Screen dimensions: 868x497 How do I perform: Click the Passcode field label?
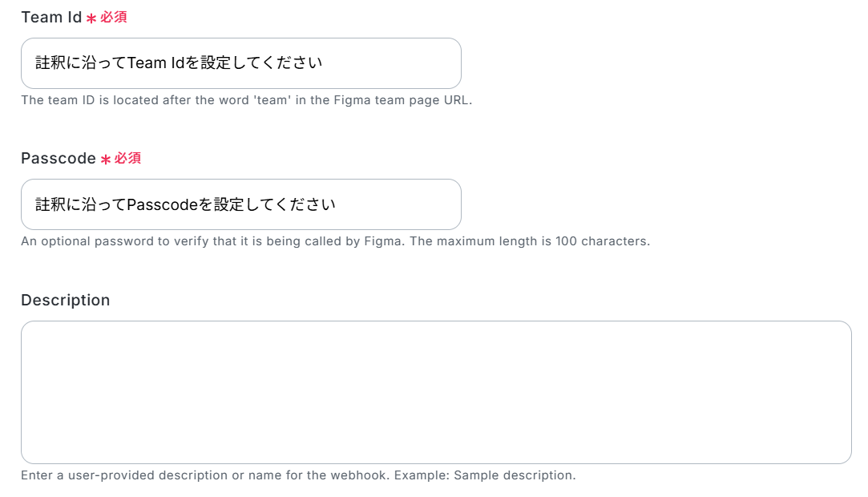click(59, 158)
